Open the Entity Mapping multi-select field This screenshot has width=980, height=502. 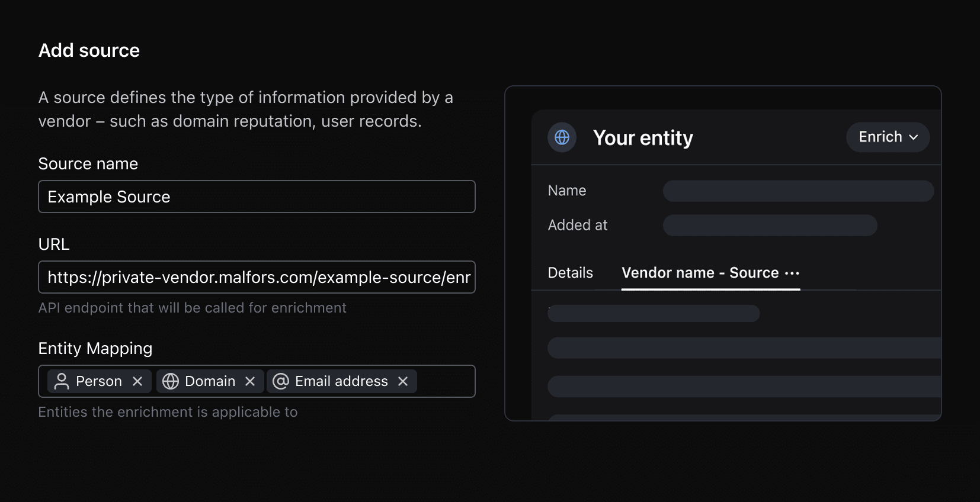point(444,381)
